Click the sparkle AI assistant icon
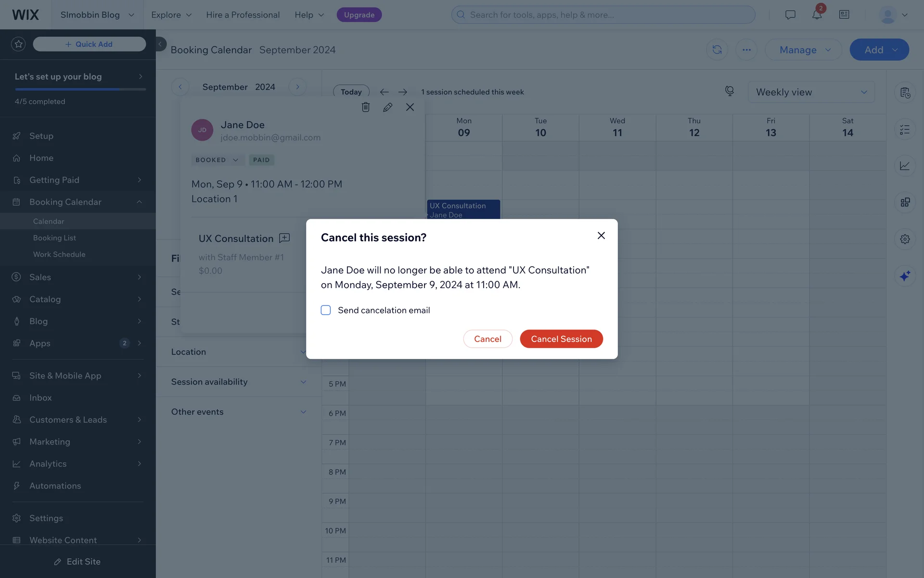This screenshot has height=578, width=924. tap(905, 276)
